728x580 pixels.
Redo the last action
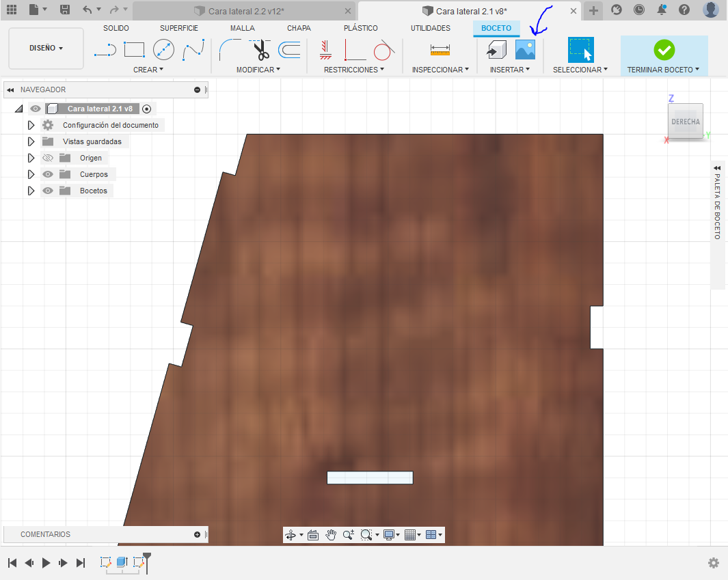point(114,10)
